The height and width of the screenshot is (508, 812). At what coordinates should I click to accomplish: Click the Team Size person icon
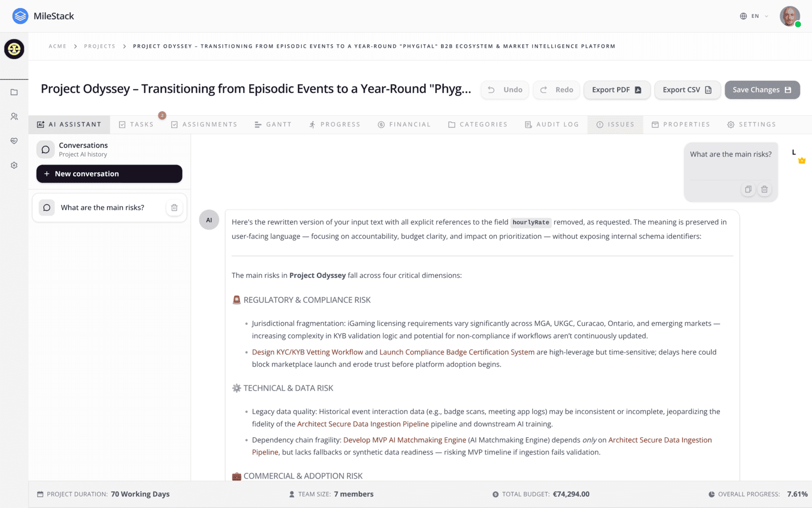pyautogui.click(x=292, y=494)
